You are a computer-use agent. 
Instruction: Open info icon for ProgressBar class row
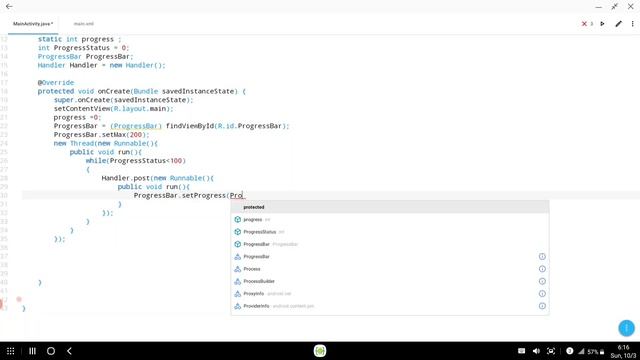point(542,257)
